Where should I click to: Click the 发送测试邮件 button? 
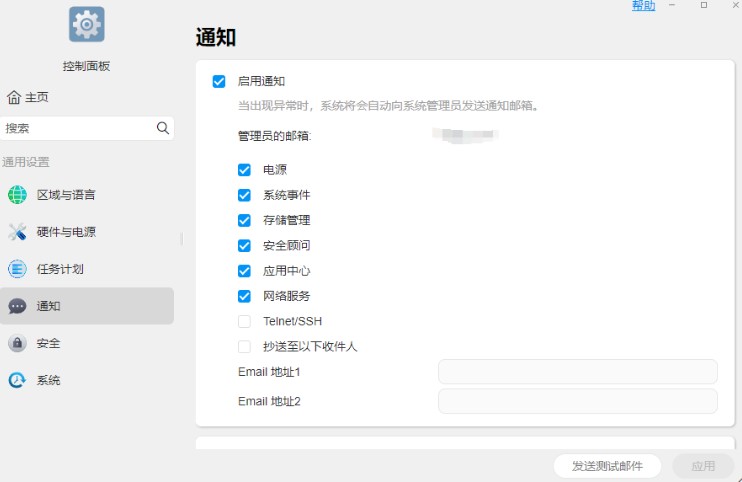coord(607,466)
